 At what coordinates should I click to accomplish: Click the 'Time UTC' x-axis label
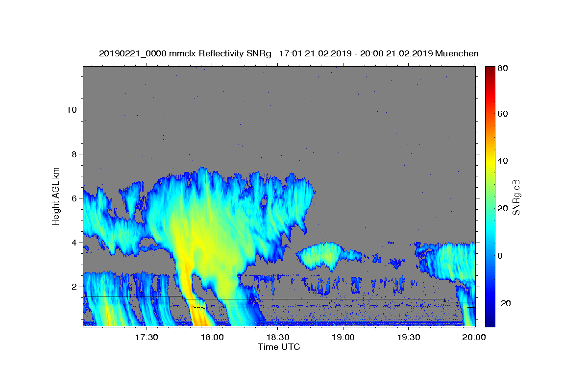(279, 347)
